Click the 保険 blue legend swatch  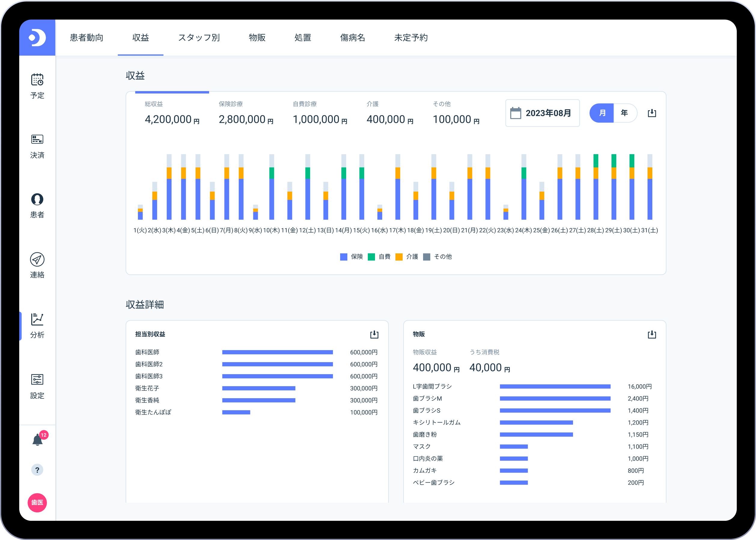pos(344,257)
